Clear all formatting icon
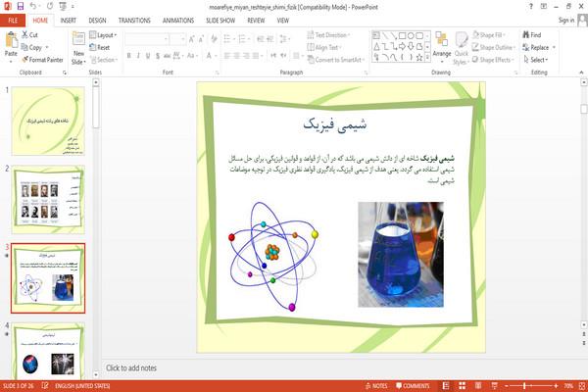This screenshot has width=588, height=392. point(214,38)
